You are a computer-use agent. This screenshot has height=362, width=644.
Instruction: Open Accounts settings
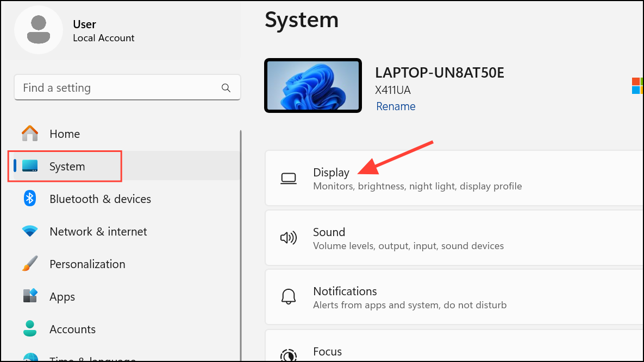pos(72,329)
